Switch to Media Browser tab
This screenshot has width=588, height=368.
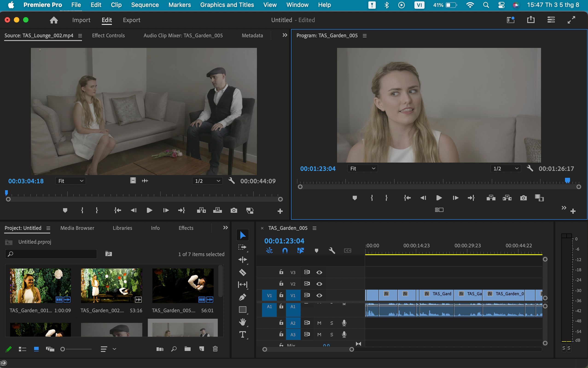pos(77,228)
